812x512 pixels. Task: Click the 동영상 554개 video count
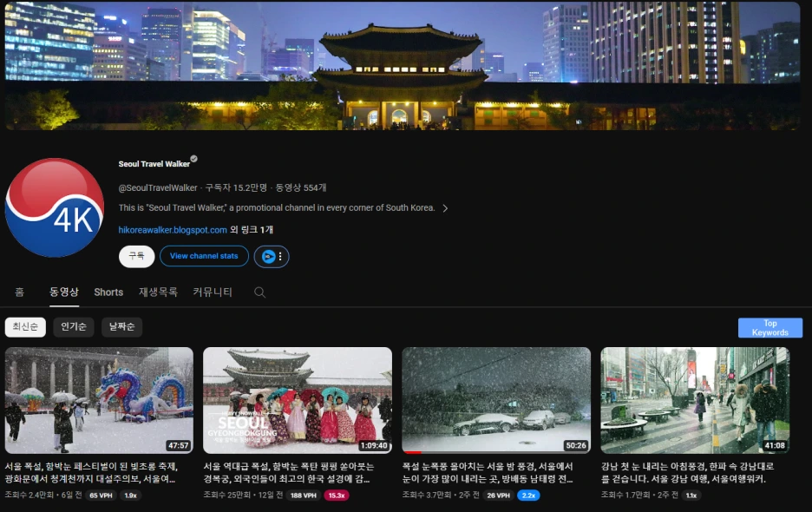tap(301, 187)
